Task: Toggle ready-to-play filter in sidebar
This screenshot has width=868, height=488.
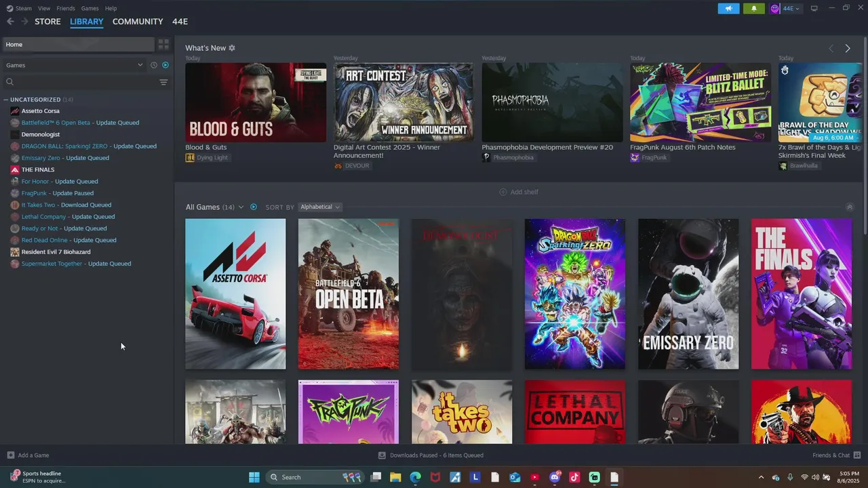Action: [x=165, y=65]
